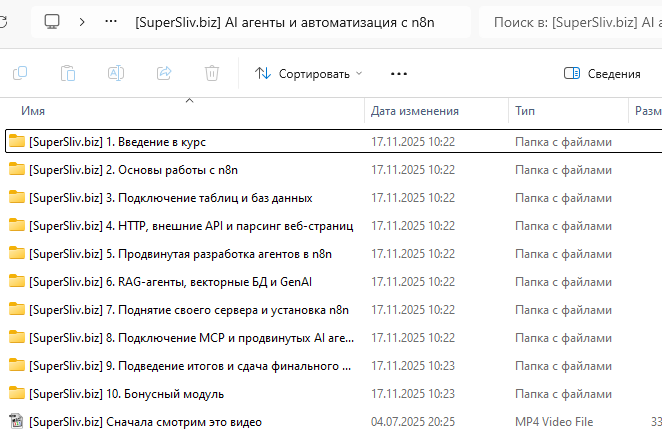Screen dimensions: 662x444
Task: Click folder icon of "9. Подведение итогов"
Action: click(x=17, y=365)
